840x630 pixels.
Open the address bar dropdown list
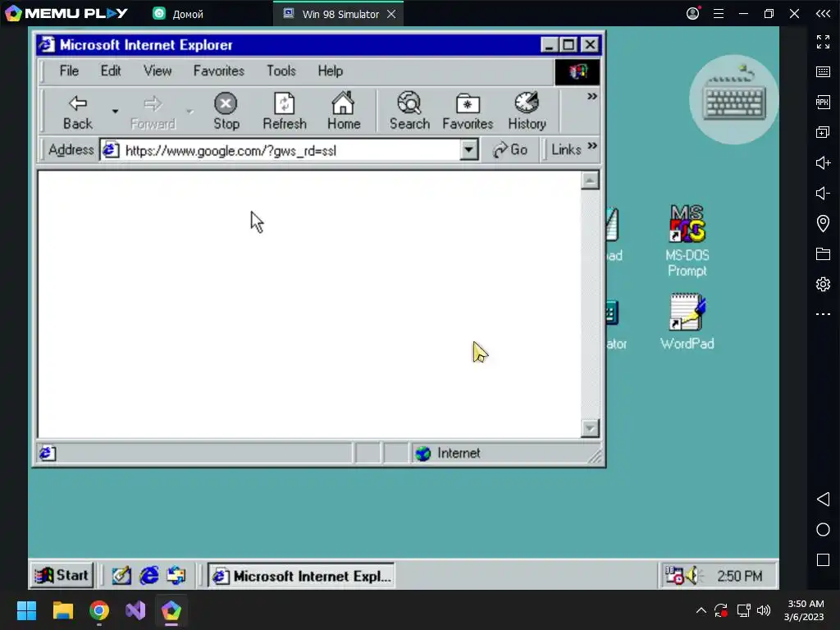click(468, 150)
